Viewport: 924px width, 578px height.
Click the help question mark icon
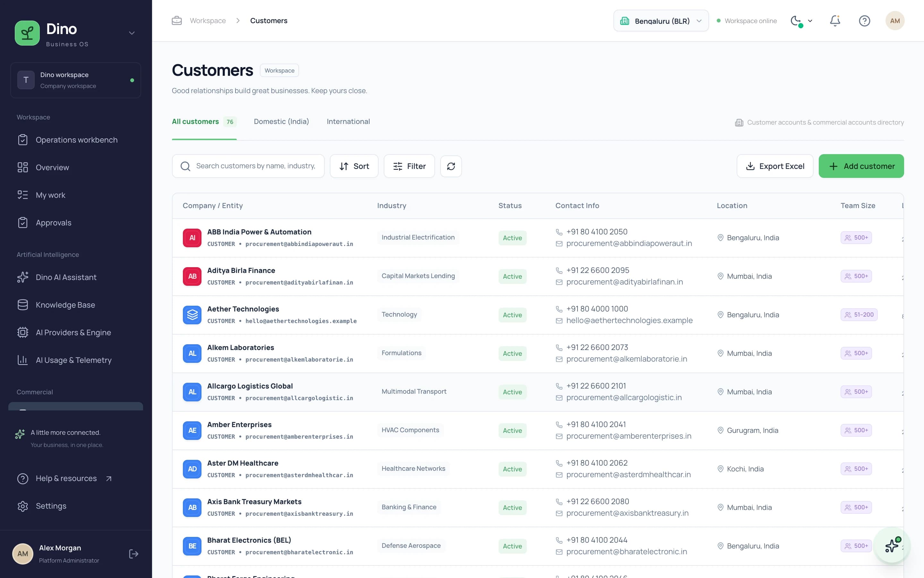[x=864, y=21]
